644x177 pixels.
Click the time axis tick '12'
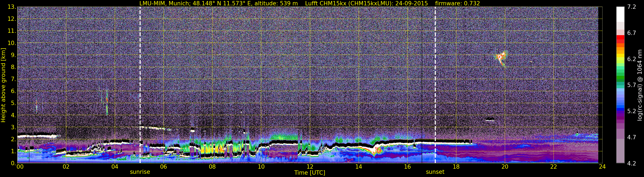pyautogui.click(x=310, y=167)
